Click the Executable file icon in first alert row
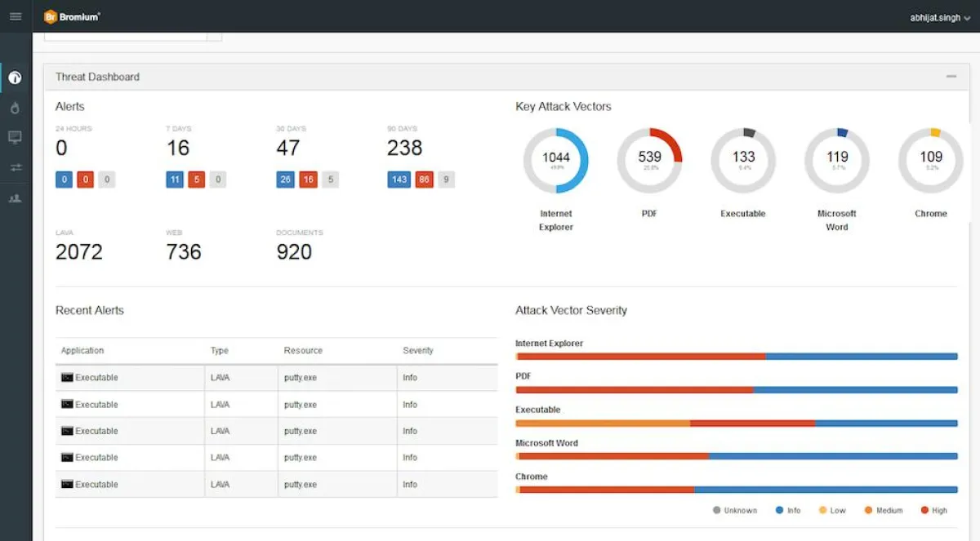Viewport: 980px width, 541px height. pos(66,377)
